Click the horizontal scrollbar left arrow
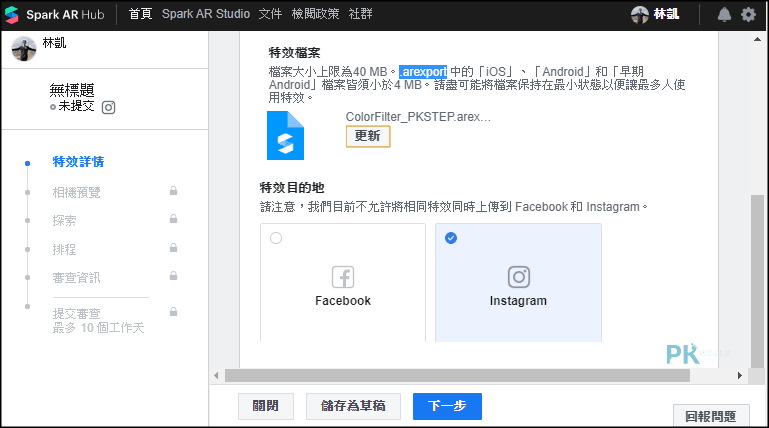This screenshot has width=769, height=428. pos(216,376)
